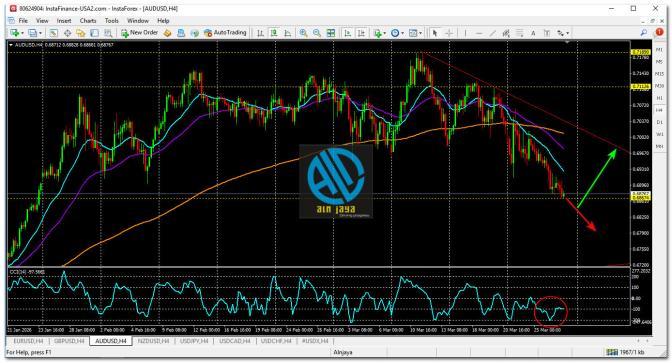Switch to candlestick chart display
This screenshot has height=363, width=672.
point(274,33)
